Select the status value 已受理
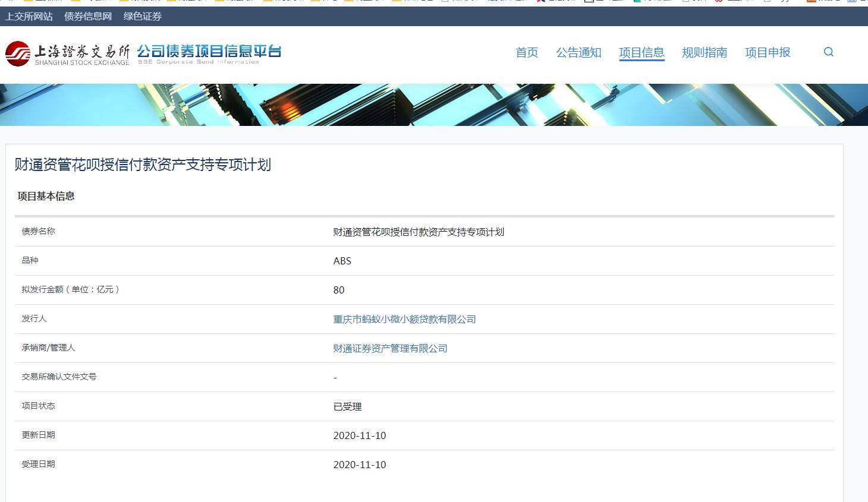 [347, 407]
